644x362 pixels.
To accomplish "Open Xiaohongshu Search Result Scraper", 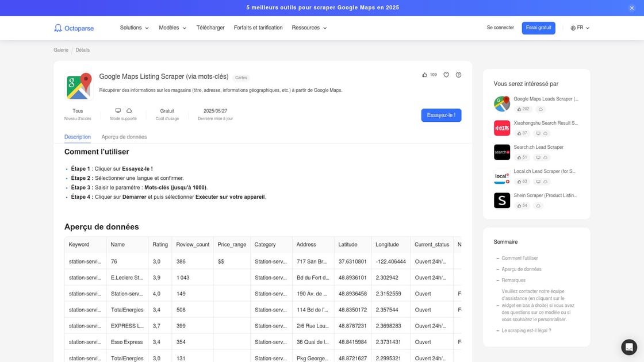I will tap(546, 123).
